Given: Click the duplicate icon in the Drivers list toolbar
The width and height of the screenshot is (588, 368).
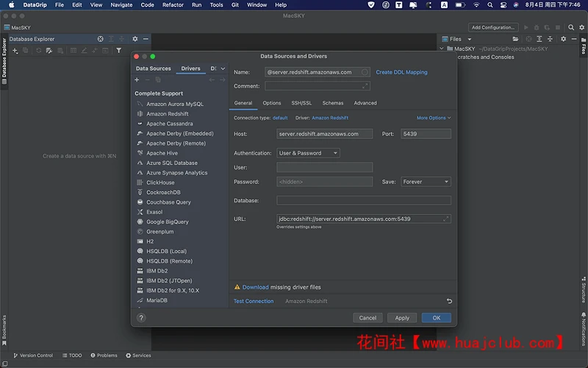Looking at the screenshot, I should pos(158,79).
